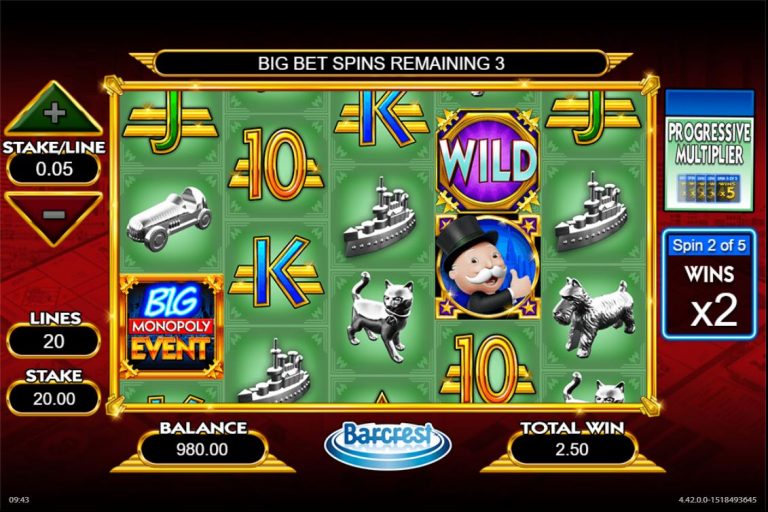This screenshot has width=768, height=512.
Task: Click the Total Win 2.50 display
Action: [x=572, y=449]
